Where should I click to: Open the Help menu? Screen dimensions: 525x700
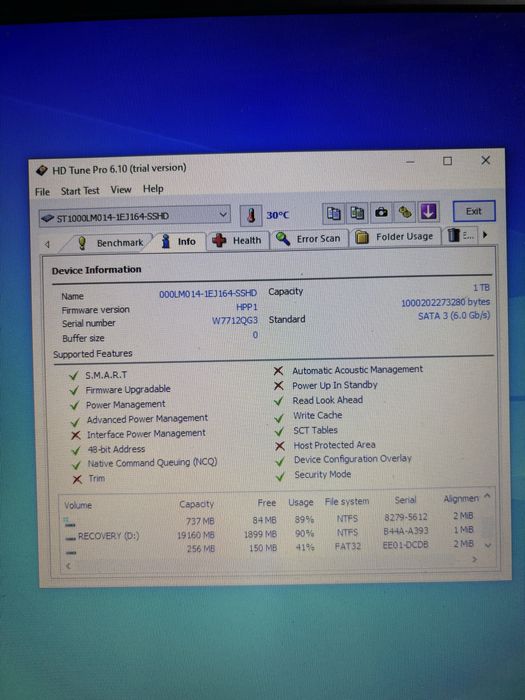pyautogui.click(x=153, y=189)
